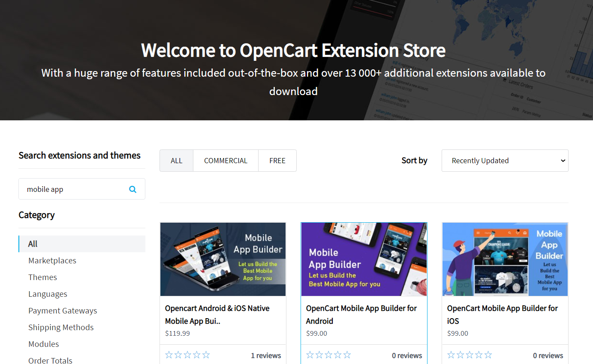Click the fourth star under the first product
Viewport: 593px width, 364px height.
[197, 355]
